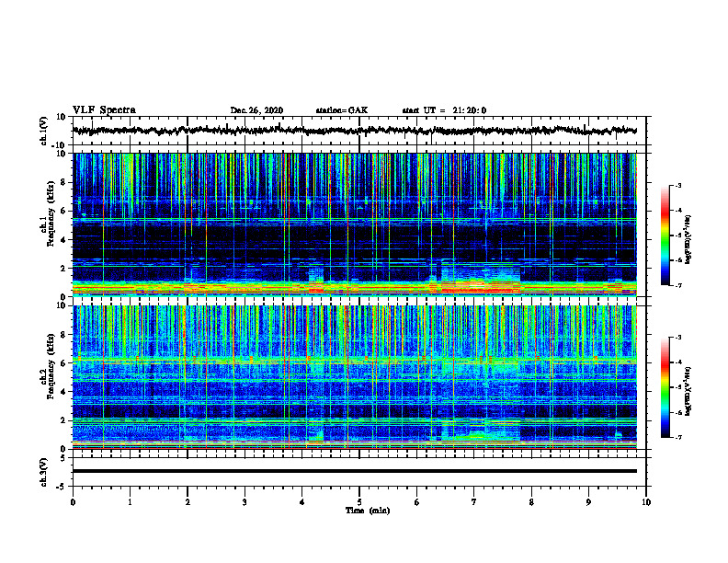Click the "6" kHz tick of ch.2 spectrogram
Viewport: 728px width, 563px height.
coord(63,363)
